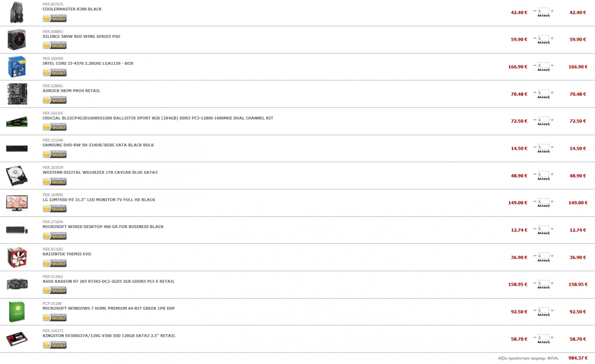Image resolution: width=595 pixels, height=364 pixels.
Task: Click Αλλαγή under Intel Core i5 quantity
Action: coord(543,70)
